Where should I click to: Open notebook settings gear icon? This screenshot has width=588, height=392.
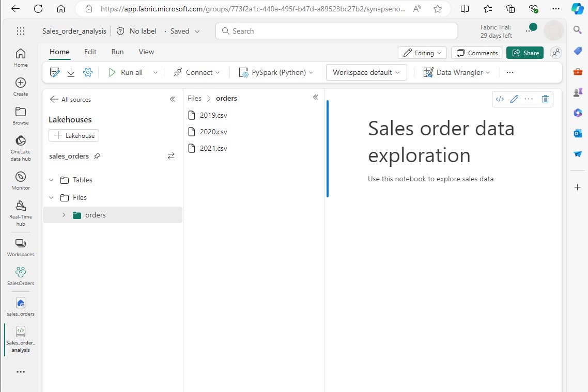(88, 72)
